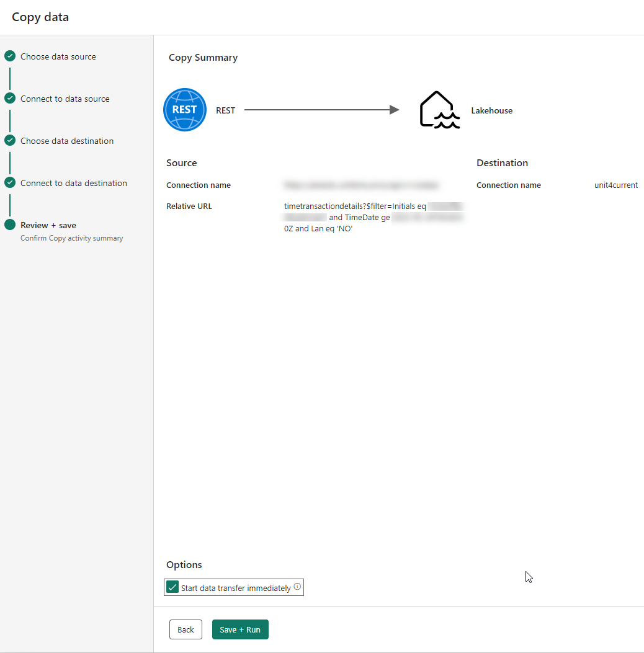Select the Connect to data destination step
This screenshot has width=644, height=653.
(73, 183)
